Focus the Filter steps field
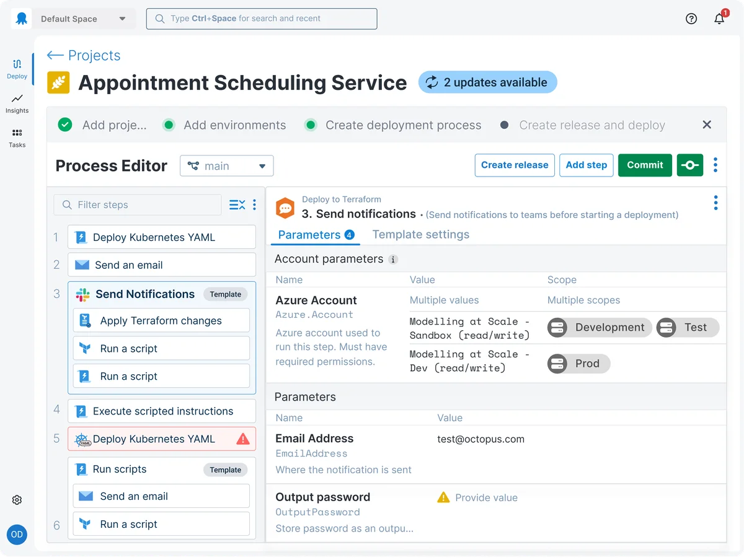 (x=138, y=205)
